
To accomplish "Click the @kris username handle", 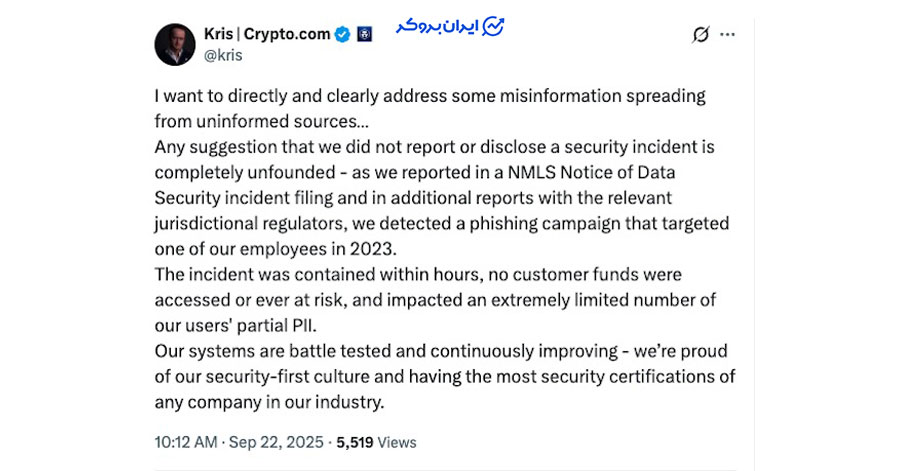I will tap(223, 55).
